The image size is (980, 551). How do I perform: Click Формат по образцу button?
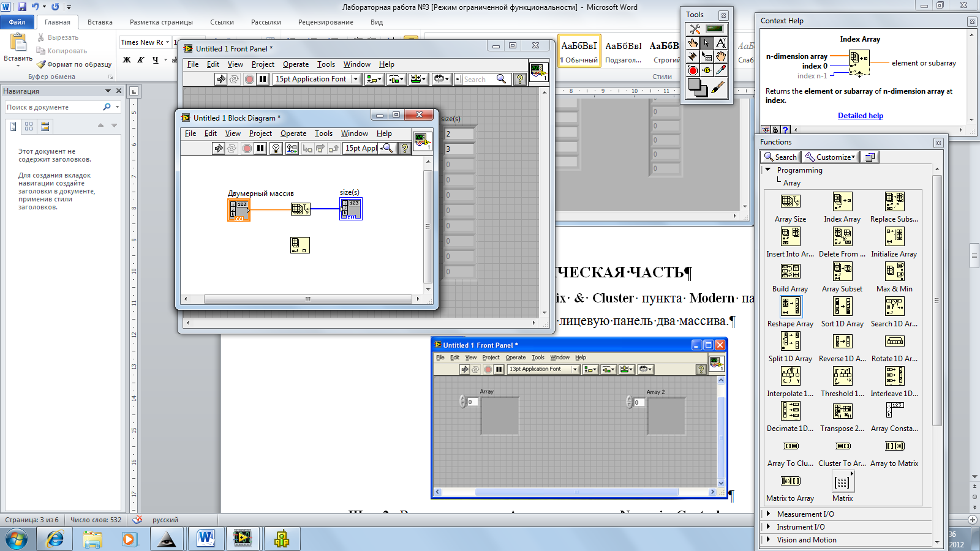74,64
